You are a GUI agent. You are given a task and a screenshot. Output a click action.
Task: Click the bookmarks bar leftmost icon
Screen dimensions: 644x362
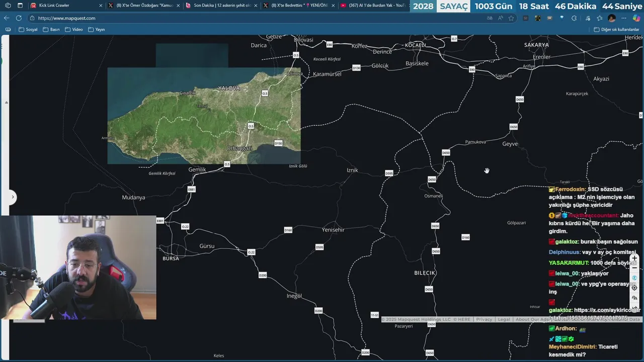[x=8, y=30]
